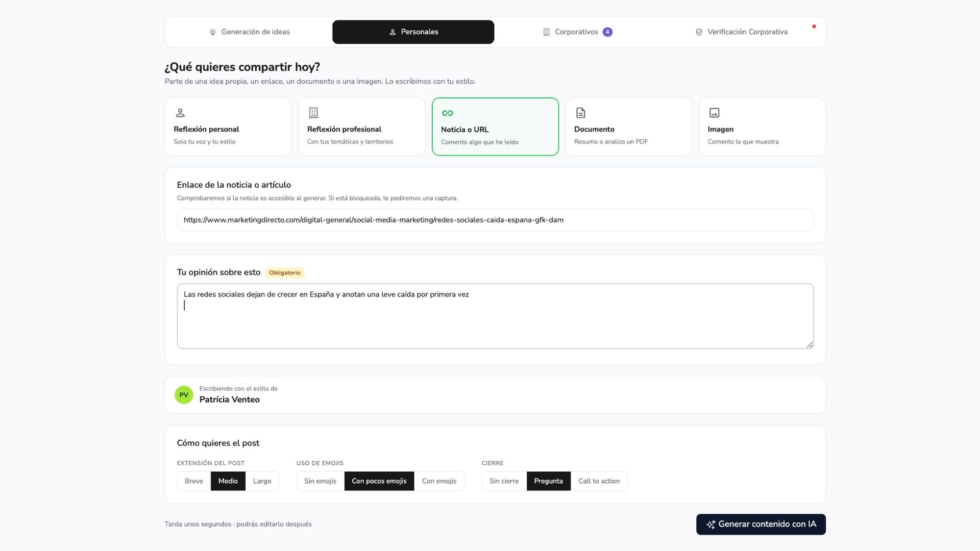Click the Comprobaremos si la noticia helper text
Viewport: 980px width, 551px height.
click(317, 198)
